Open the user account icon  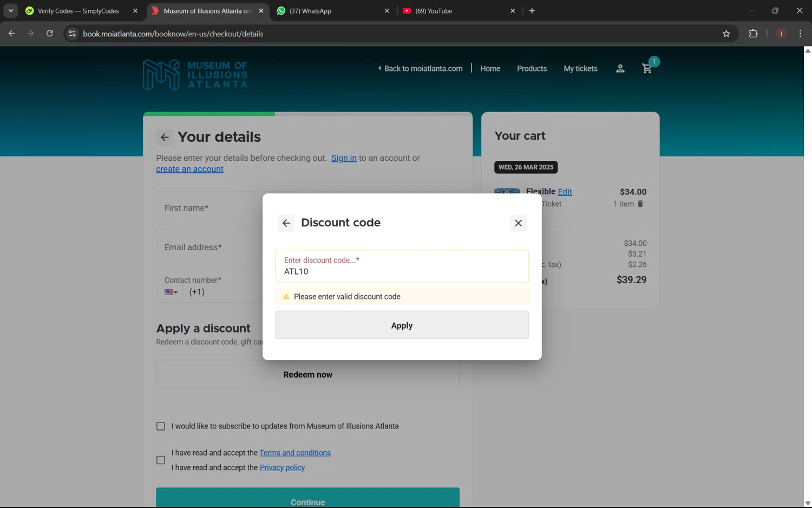point(620,69)
